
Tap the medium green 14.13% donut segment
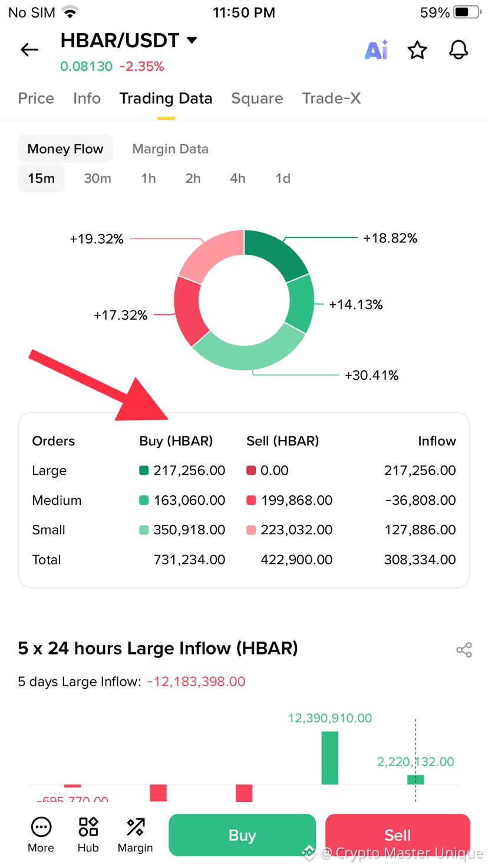[x=301, y=305]
